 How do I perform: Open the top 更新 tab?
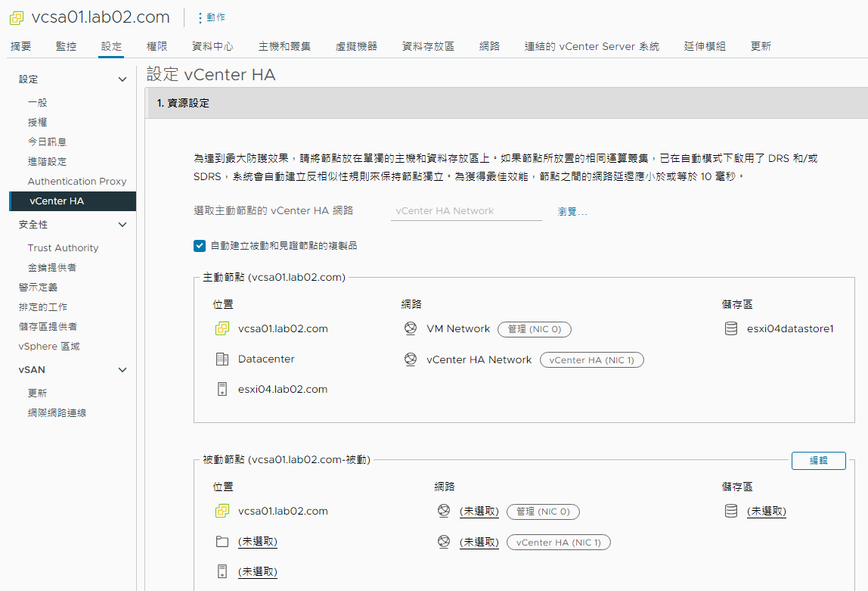761,46
